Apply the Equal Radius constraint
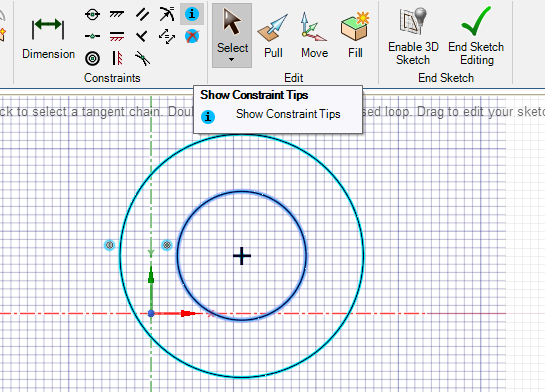Screen dimensions: 545x392 (x=167, y=14)
